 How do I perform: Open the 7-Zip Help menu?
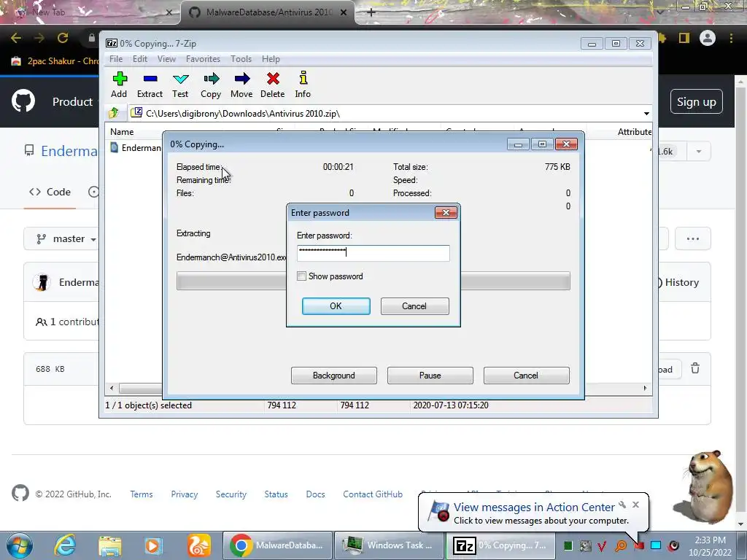pos(271,59)
